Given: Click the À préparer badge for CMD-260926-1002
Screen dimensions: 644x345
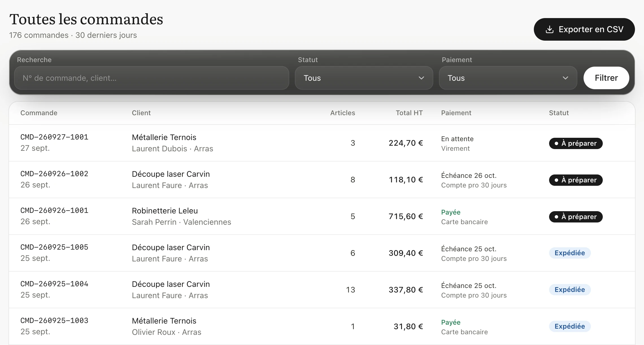Looking at the screenshot, I should (576, 180).
